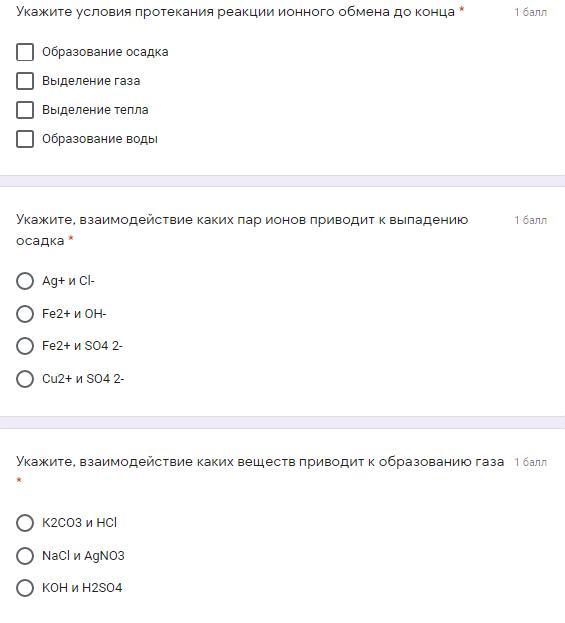Enable the 'Выделение тепла' checkbox

point(25,110)
